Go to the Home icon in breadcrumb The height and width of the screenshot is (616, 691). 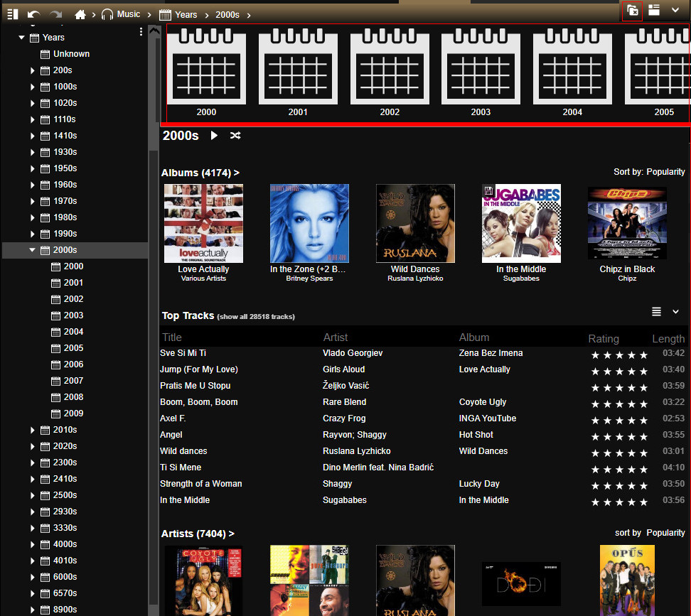coord(80,14)
